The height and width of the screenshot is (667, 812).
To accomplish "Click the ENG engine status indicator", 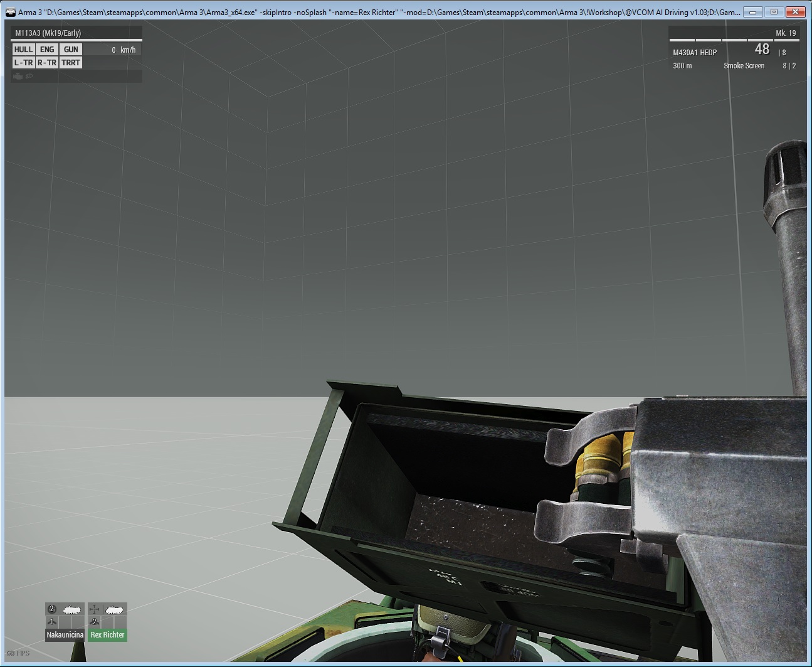I will click(x=47, y=50).
